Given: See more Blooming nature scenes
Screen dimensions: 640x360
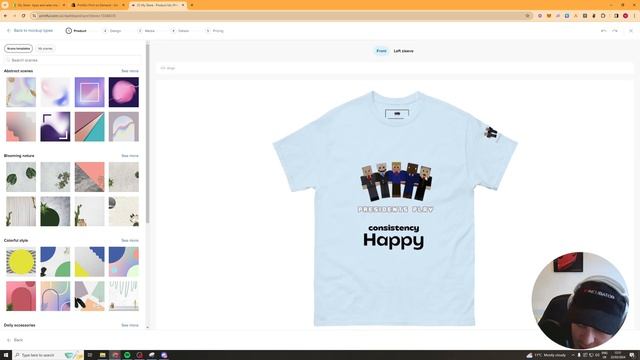Looking at the screenshot, I should [x=130, y=156].
